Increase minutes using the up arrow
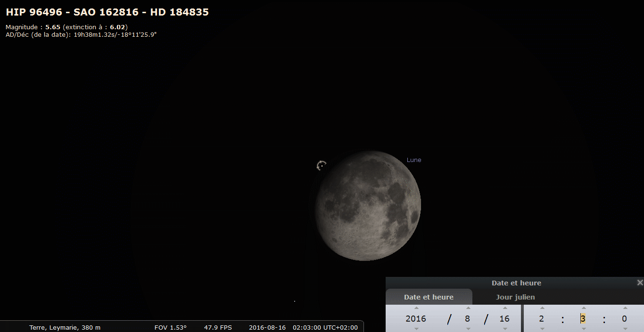 pos(583,308)
